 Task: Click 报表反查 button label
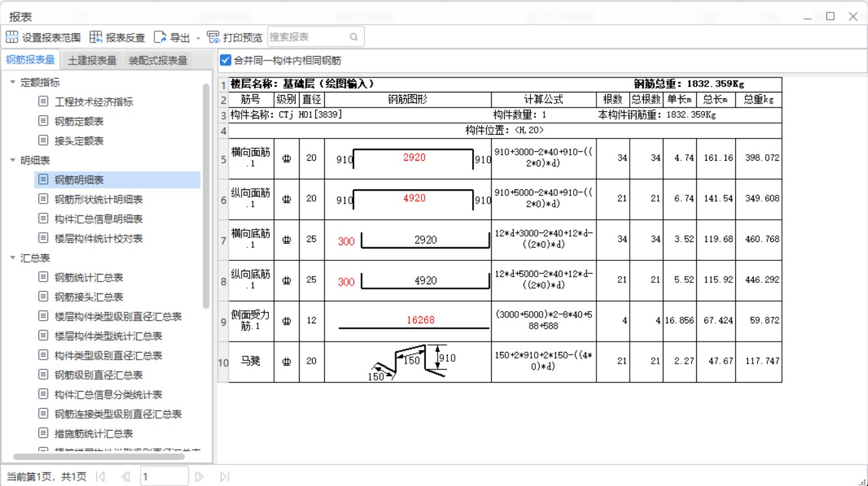(x=125, y=38)
